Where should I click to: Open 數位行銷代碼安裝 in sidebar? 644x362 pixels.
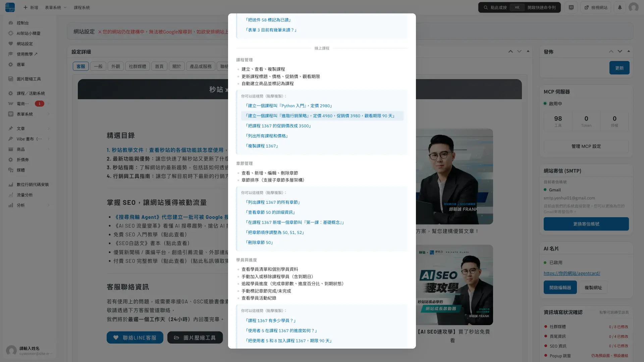[x=33, y=184]
